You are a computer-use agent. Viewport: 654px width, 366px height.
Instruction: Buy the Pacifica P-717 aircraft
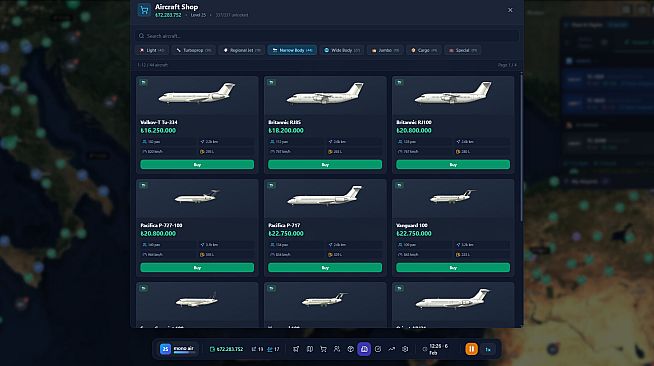coord(325,268)
